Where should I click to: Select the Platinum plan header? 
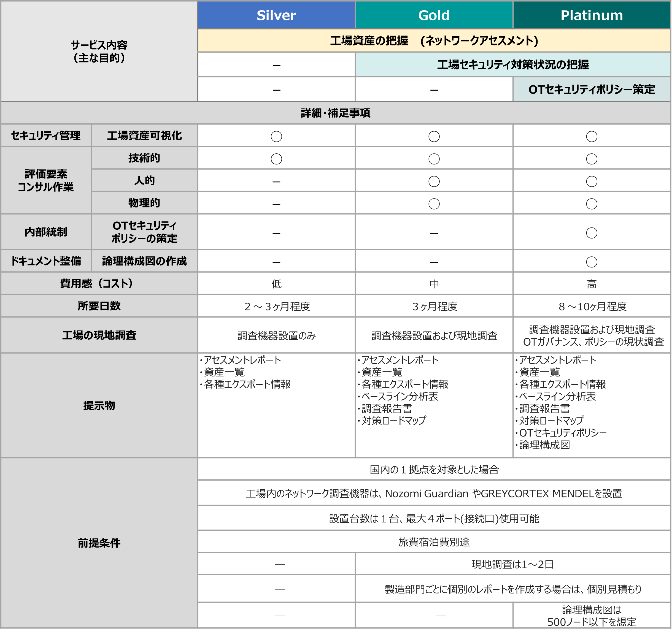(592, 15)
